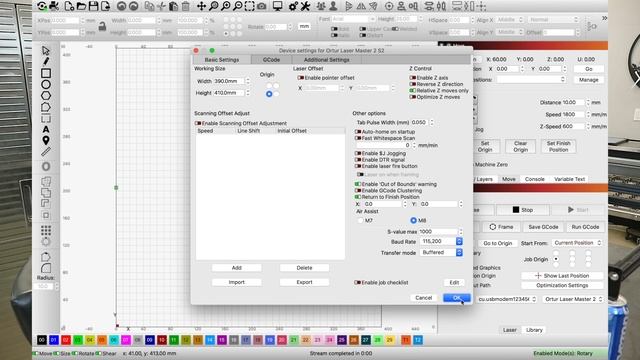Open Preview via the monitor icon
Viewport: 640px width, 360px height.
click(x=278, y=6)
